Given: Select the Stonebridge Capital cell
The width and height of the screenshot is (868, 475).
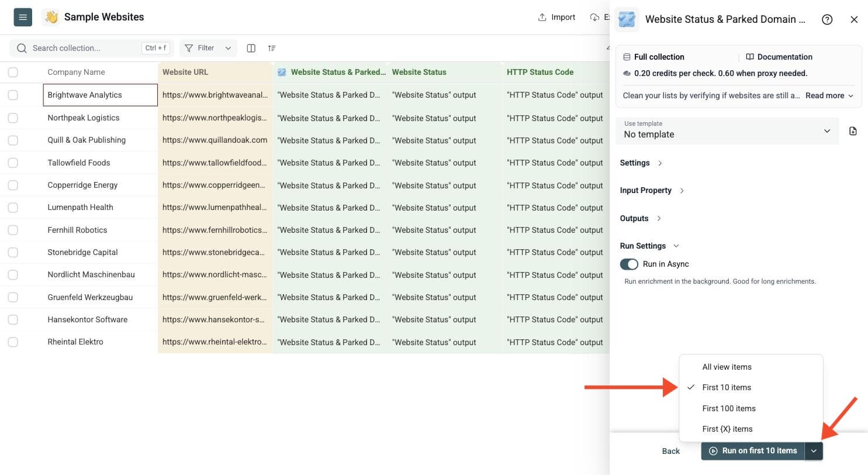Looking at the screenshot, I should [101, 252].
